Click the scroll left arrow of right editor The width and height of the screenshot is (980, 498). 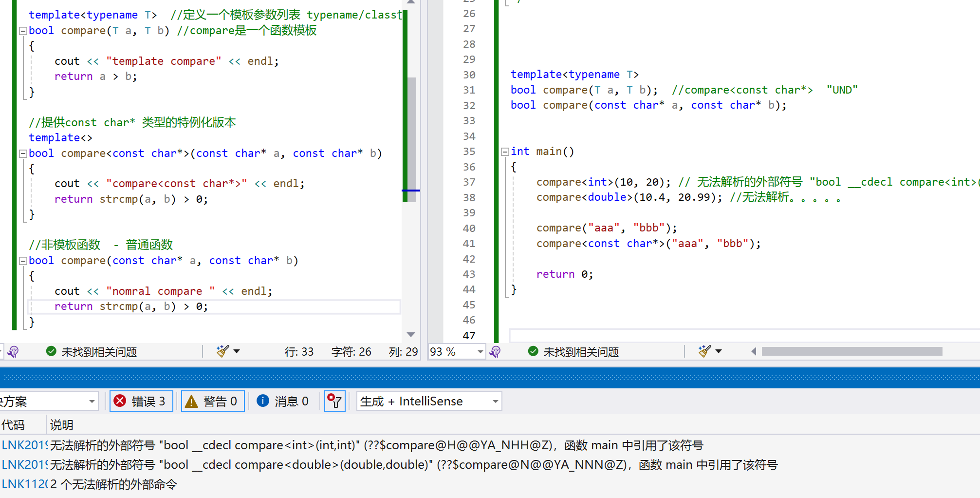(754, 351)
